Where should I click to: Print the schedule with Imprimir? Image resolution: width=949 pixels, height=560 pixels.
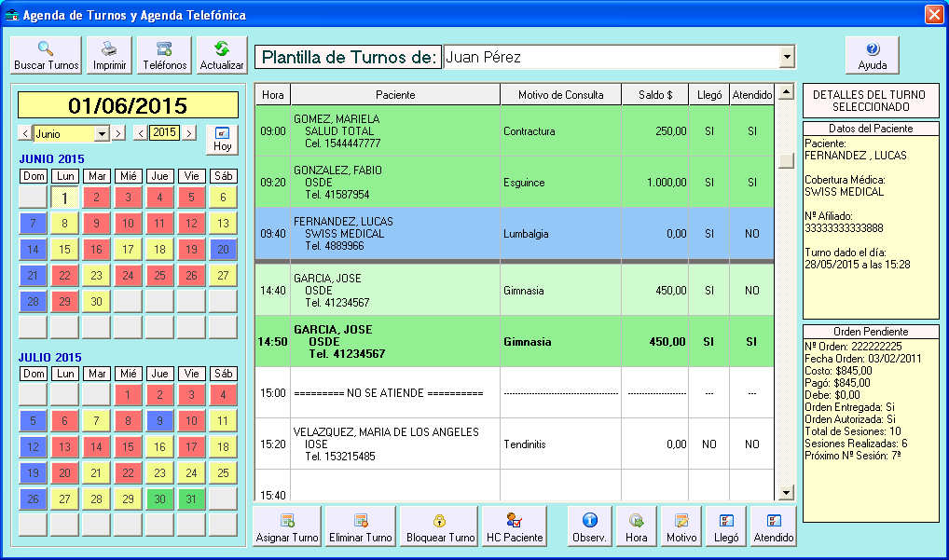click(109, 56)
